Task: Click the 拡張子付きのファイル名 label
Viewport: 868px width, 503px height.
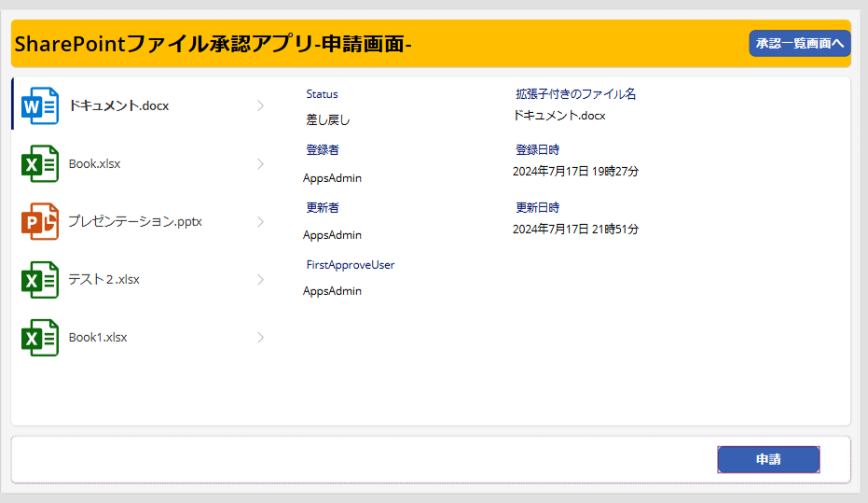Action: pos(575,94)
